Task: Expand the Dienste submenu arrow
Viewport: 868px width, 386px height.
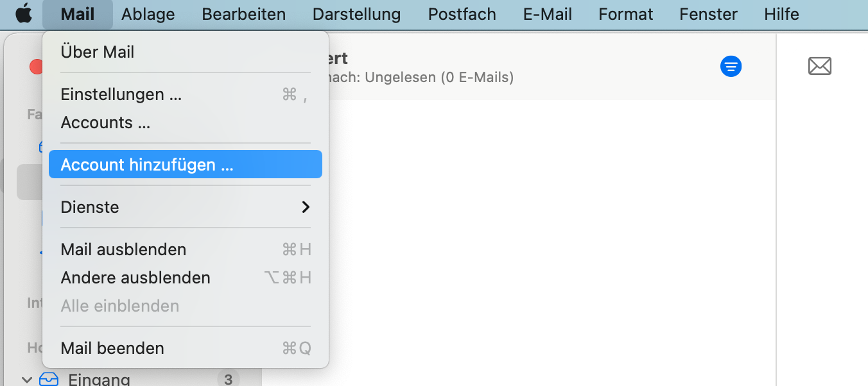Action: point(306,207)
